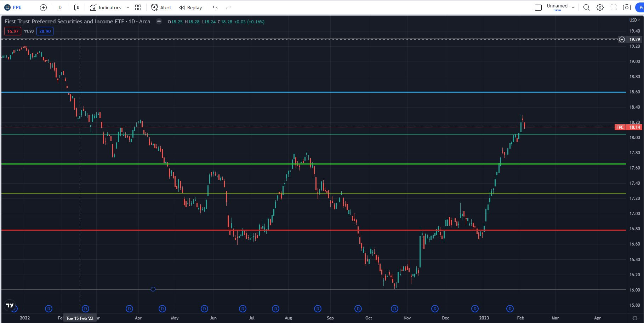Click the 2023 label on time axis
Viewport: 644px width, 323px height.
(x=484, y=318)
